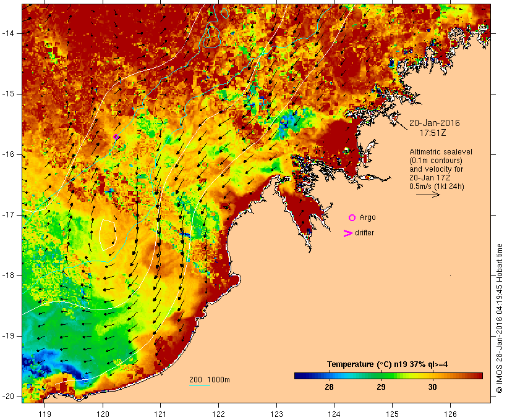Click latitude label -19
Screen dimensions: 507x420
[x=7, y=336]
